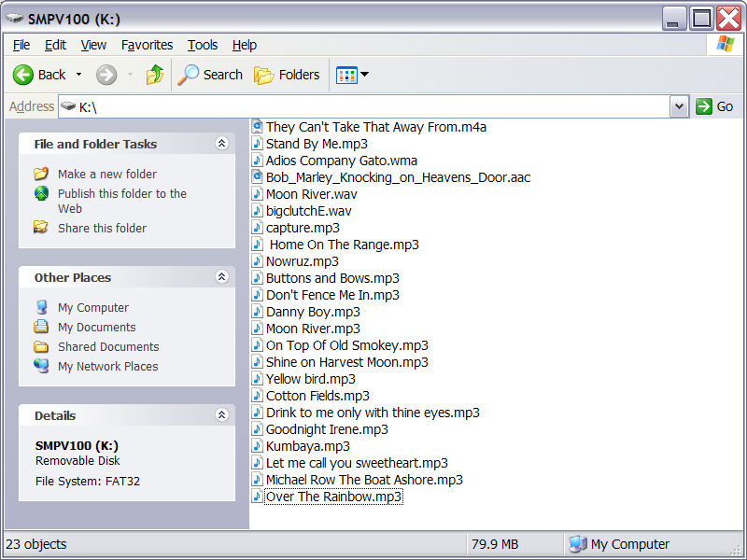Collapse the Other Places section chevron
The width and height of the screenshot is (747, 560).
click(221, 276)
